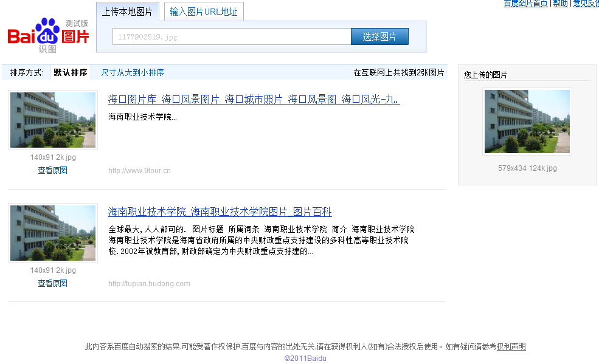The image size is (599, 364).
Task: Go to 百度图片首页 link
Action: [x=525, y=4]
